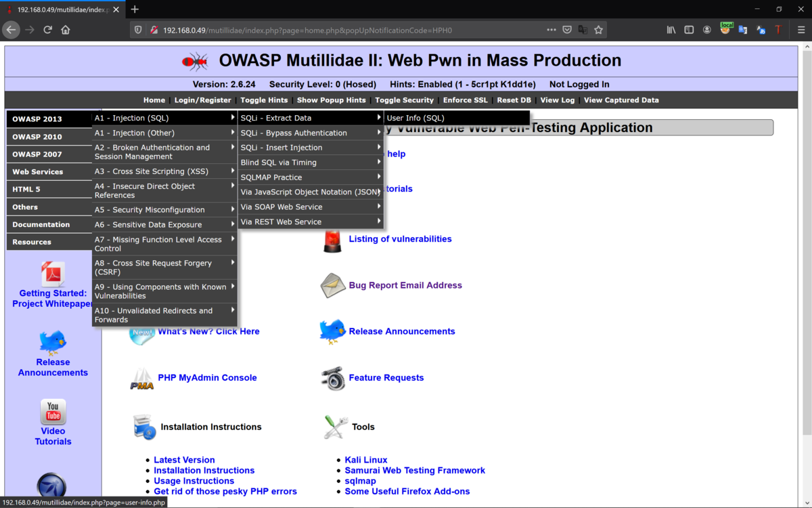The width and height of the screenshot is (812, 508).
Task: Open the PHP MyAdmin Console link
Action: [x=207, y=378]
